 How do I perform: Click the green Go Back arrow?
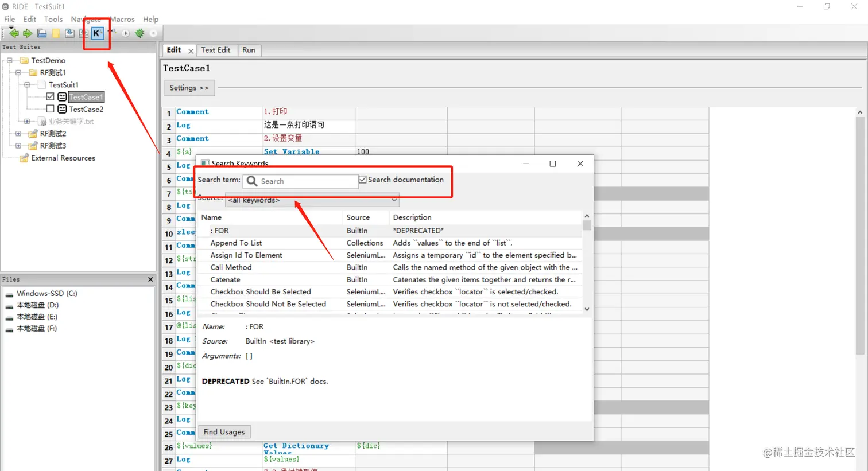(14, 33)
